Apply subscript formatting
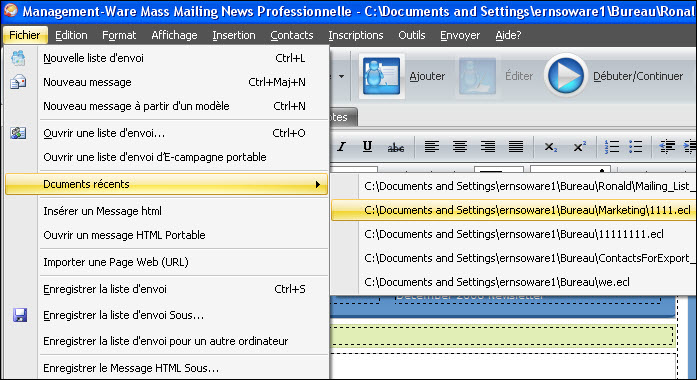Viewport: 697px width, 380px height. point(550,147)
